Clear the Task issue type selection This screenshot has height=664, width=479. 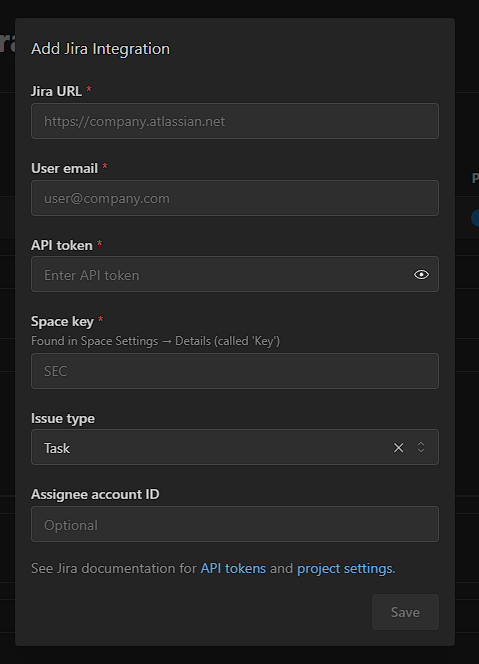click(399, 448)
